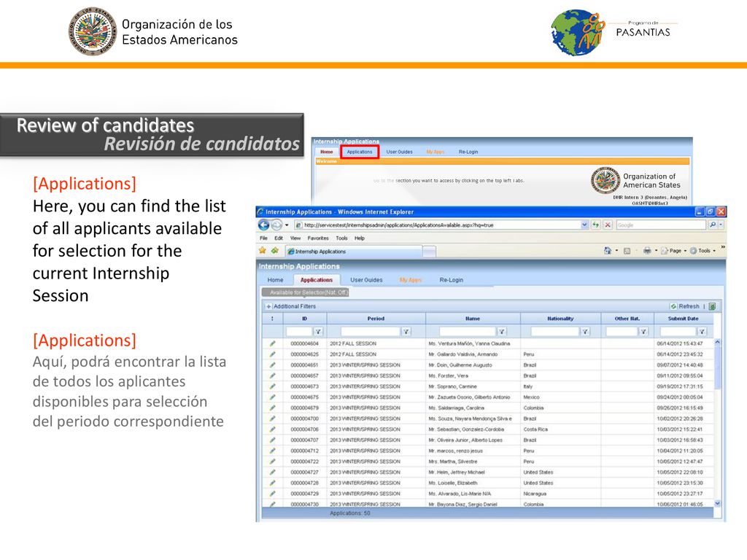Click the pencil icon for application 0000004625
The width and height of the screenshot is (747, 560).
[x=273, y=354]
